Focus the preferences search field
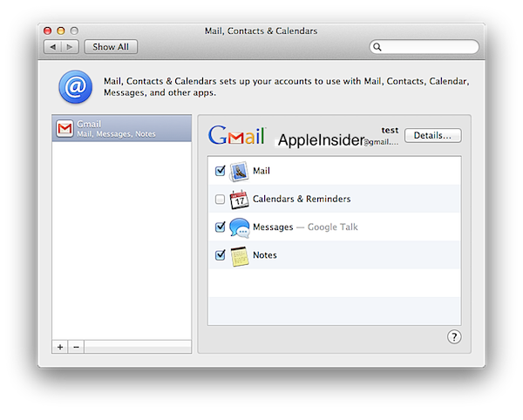This screenshot has width=523, height=420. [424, 47]
